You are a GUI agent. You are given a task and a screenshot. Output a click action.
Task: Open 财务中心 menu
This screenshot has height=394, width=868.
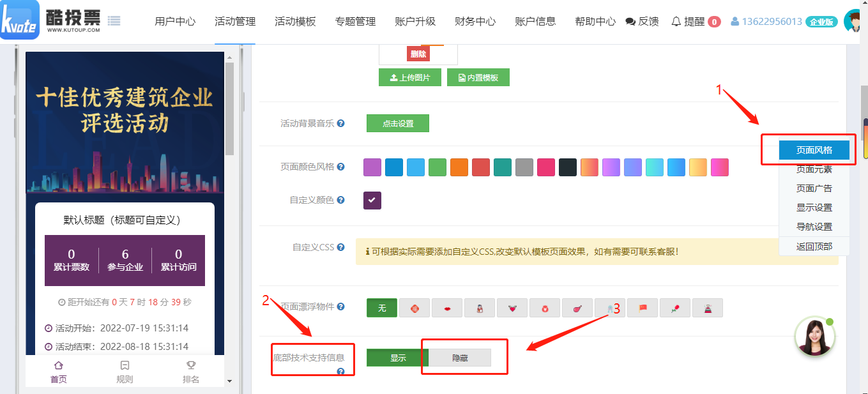point(475,22)
